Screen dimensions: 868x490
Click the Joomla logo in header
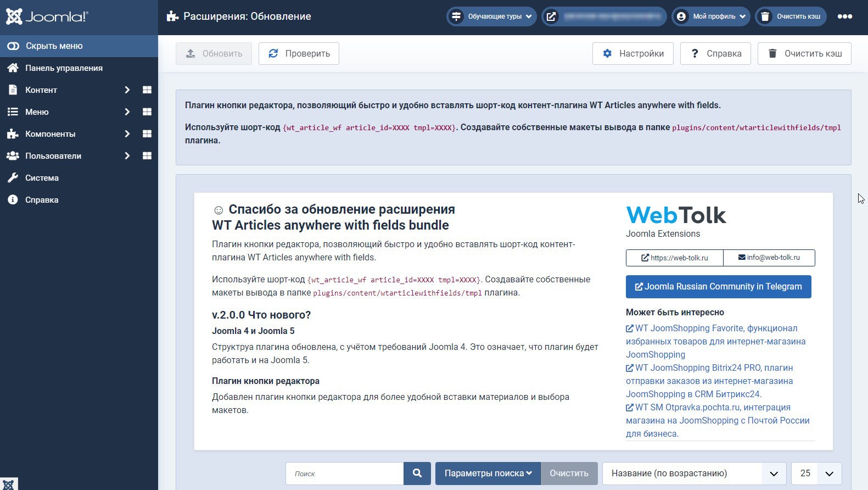click(47, 16)
